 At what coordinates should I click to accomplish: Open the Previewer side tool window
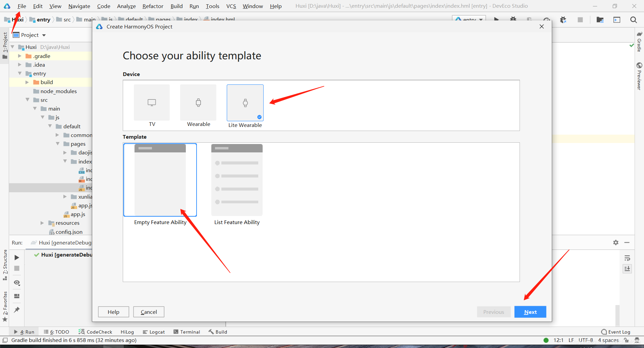pyautogui.click(x=639, y=76)
